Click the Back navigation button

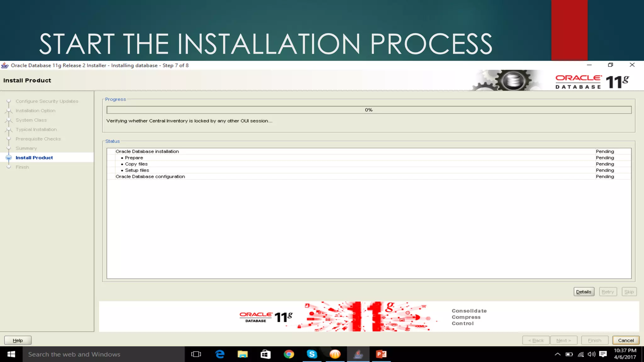click(x=536, y=340)
